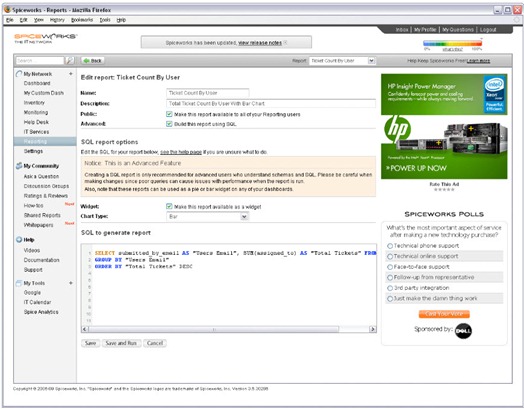The height and width of the screenshot is (409, 524).
Task: Open Shared Reports in sidebar
Action: (42, 215)
